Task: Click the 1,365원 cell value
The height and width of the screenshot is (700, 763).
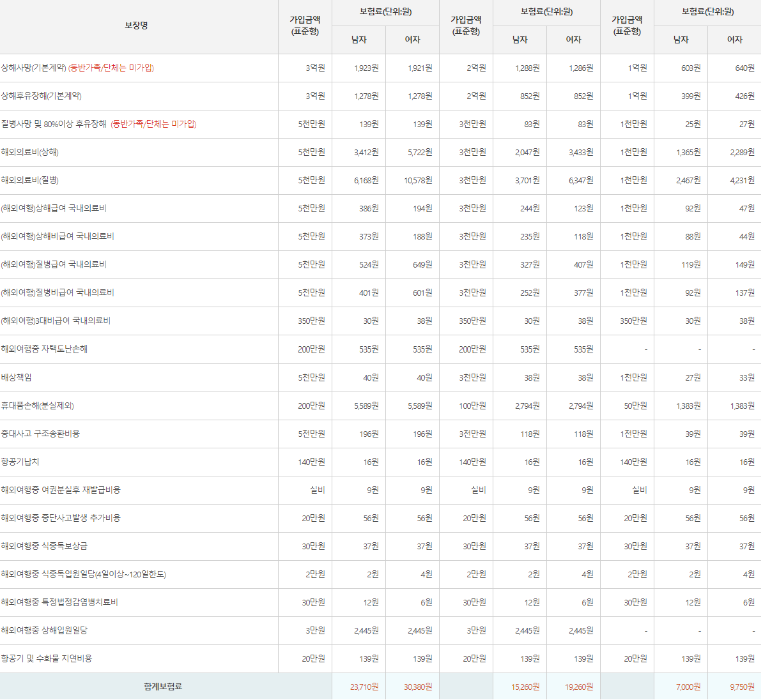Action: (x=688, y=153)
